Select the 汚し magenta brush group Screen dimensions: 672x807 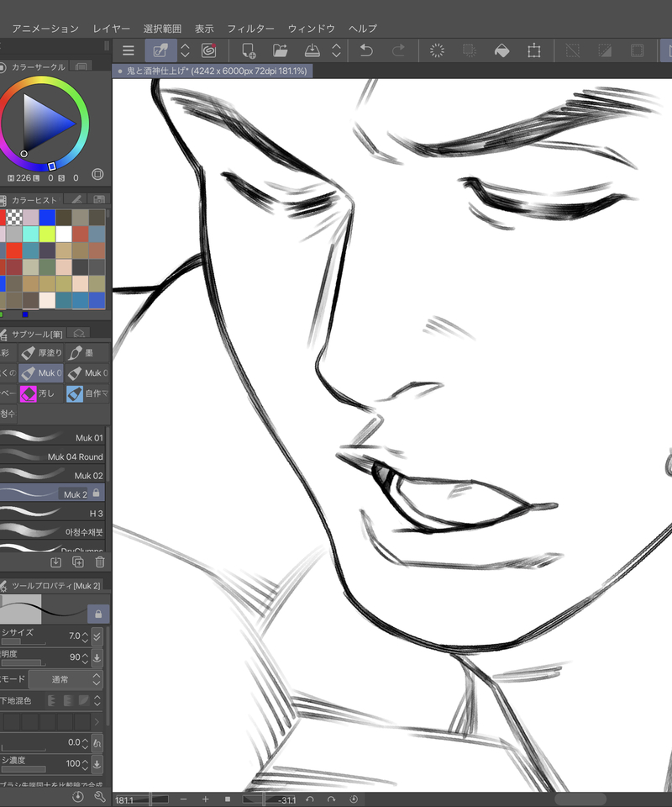[42, 393]
